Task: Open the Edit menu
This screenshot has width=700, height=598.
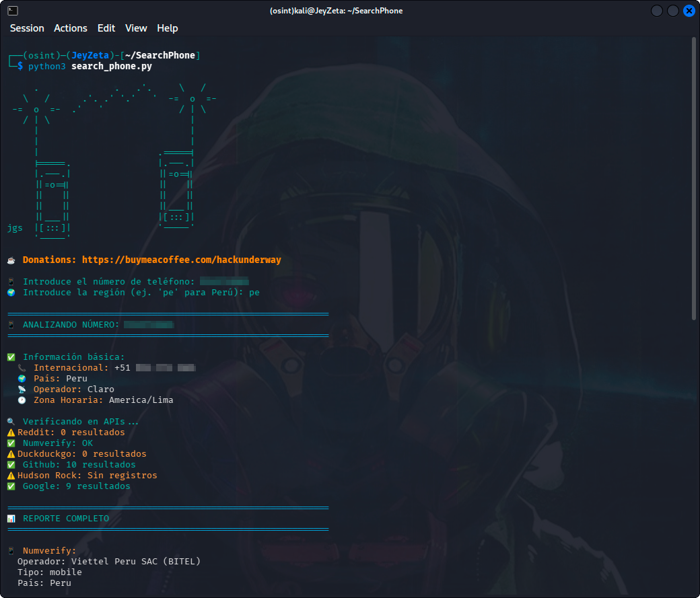Action: pos(106,28)
